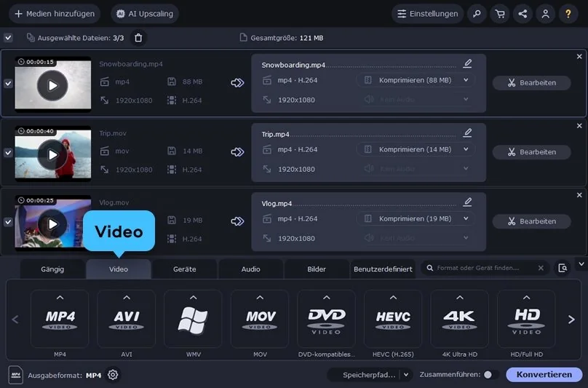Open Speicherpfad dropdown arrow
The width and height of the screenshot is (588, 388).
point(406,375)
